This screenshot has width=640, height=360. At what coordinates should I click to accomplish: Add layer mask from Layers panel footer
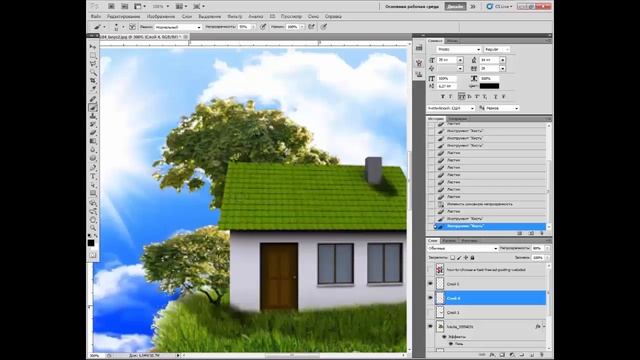(502, 355)
